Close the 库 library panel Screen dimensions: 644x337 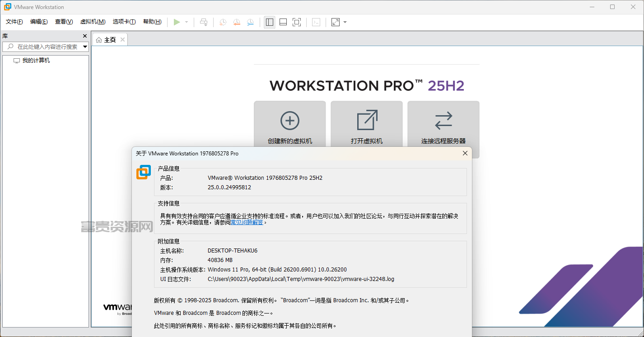tap(84, 36)
